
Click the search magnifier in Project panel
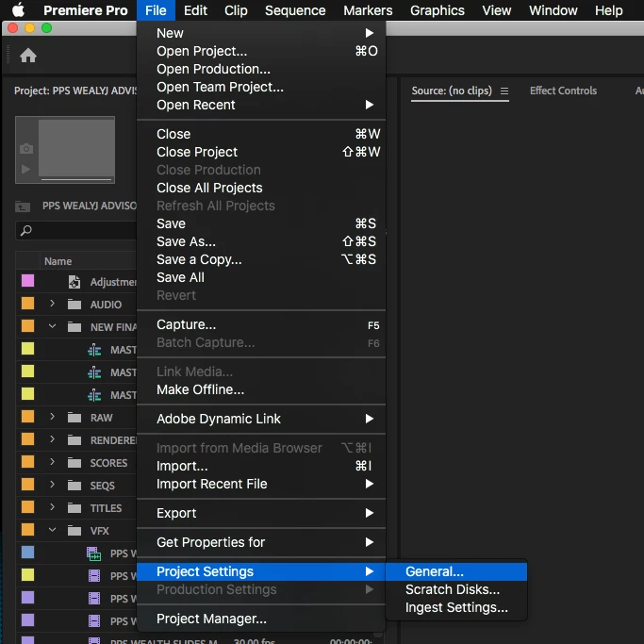pos(25,230)
